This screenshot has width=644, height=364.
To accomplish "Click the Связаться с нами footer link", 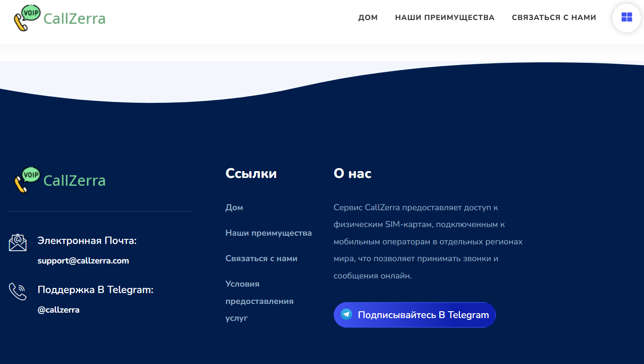I will 261,258.
